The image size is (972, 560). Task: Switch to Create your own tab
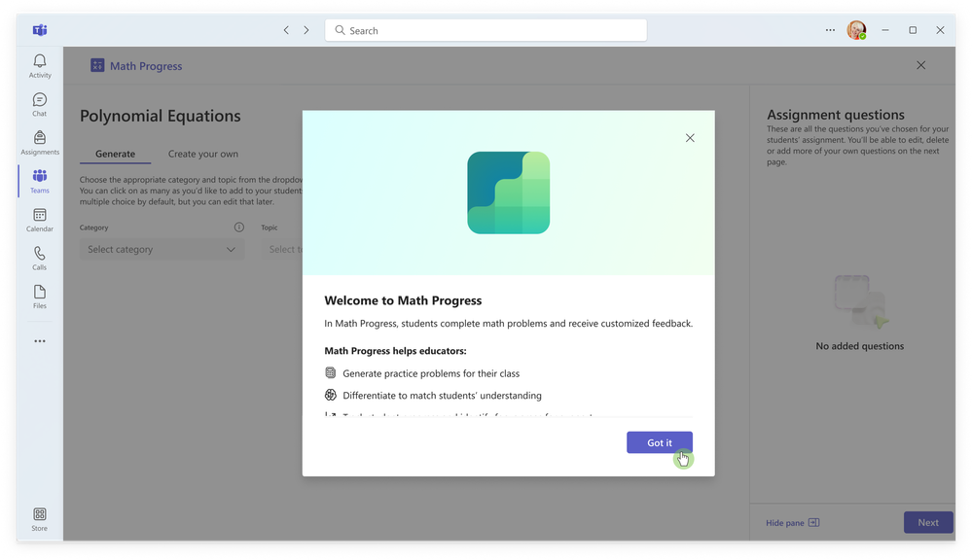[202, 154]
